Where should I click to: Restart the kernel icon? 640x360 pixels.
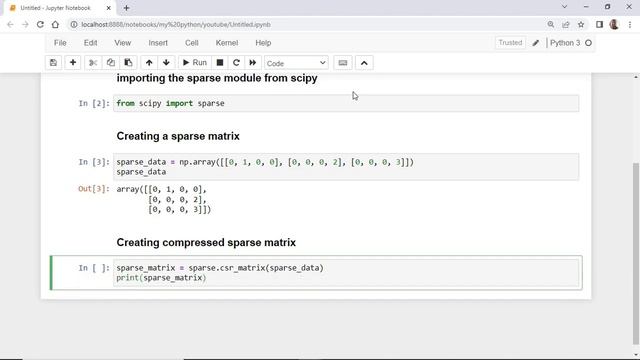[x=236, y=63]
